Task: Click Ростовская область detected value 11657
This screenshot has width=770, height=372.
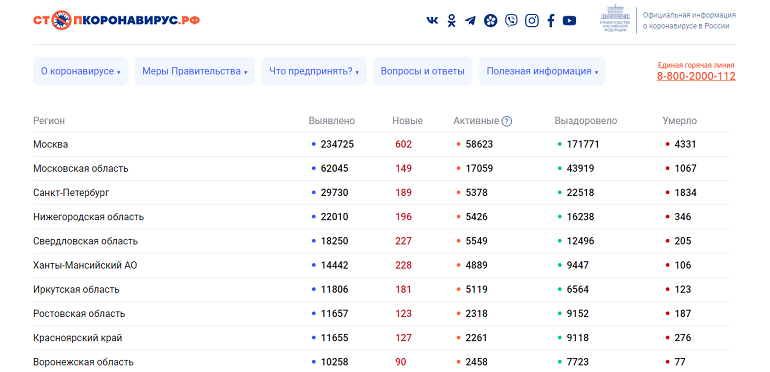Action: [334, 313]
